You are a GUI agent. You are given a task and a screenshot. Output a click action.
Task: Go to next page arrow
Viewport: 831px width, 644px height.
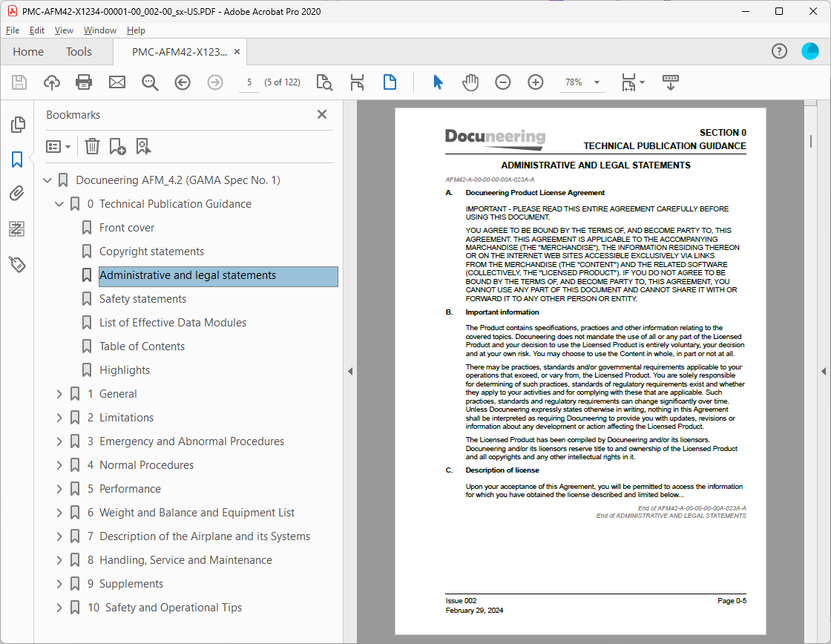(x=215, y=82)
